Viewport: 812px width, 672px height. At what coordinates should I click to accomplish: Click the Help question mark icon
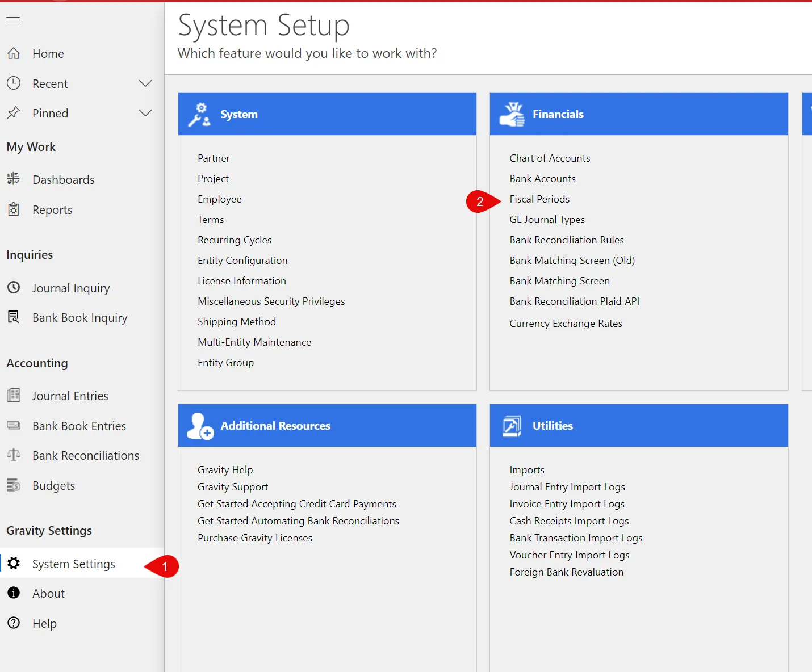click(x=14, y=623)
